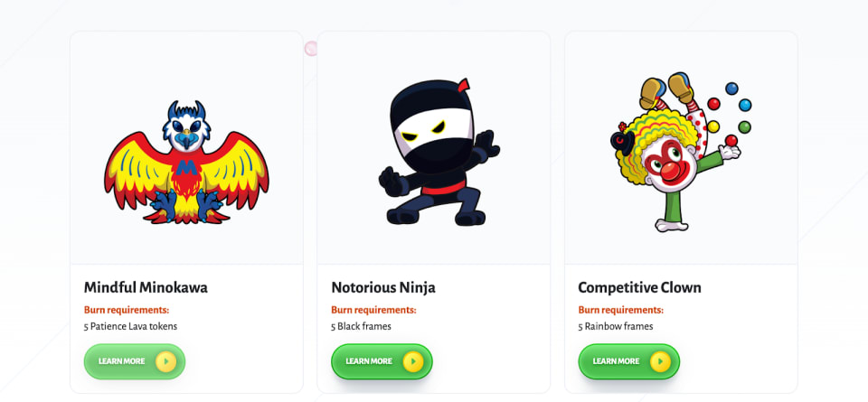Click the 5 Rainbow frames text
Screen dimensions: 868x402
(616, 326)
